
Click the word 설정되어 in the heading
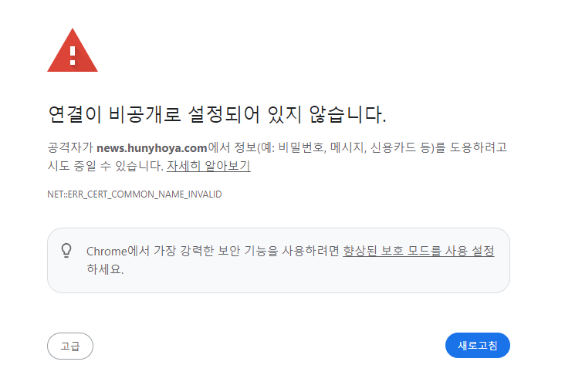(224, 114)
